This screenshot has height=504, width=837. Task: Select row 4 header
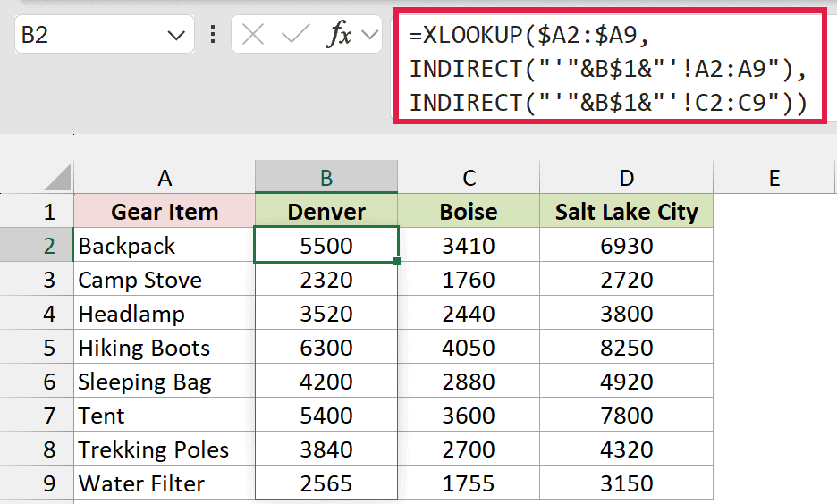click(37, 313)
